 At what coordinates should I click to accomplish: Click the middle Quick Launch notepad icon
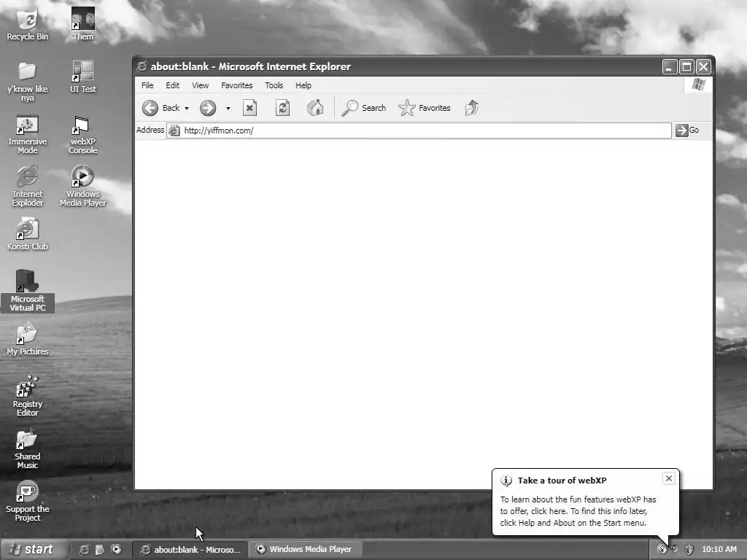[x=99, y=550]
